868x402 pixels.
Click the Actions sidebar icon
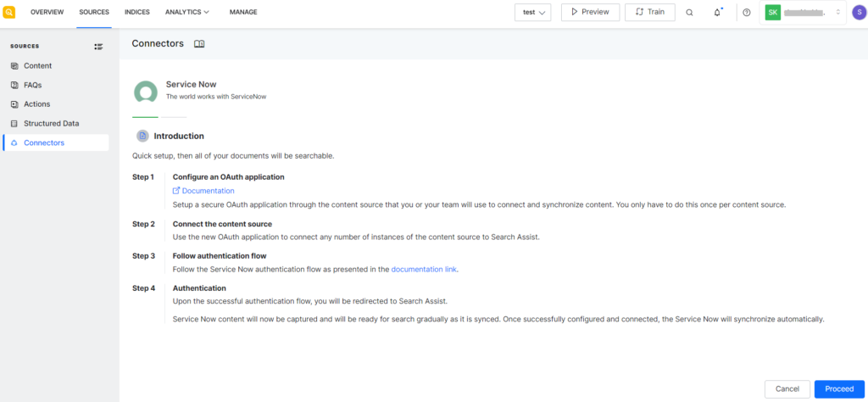click(14, 104)
